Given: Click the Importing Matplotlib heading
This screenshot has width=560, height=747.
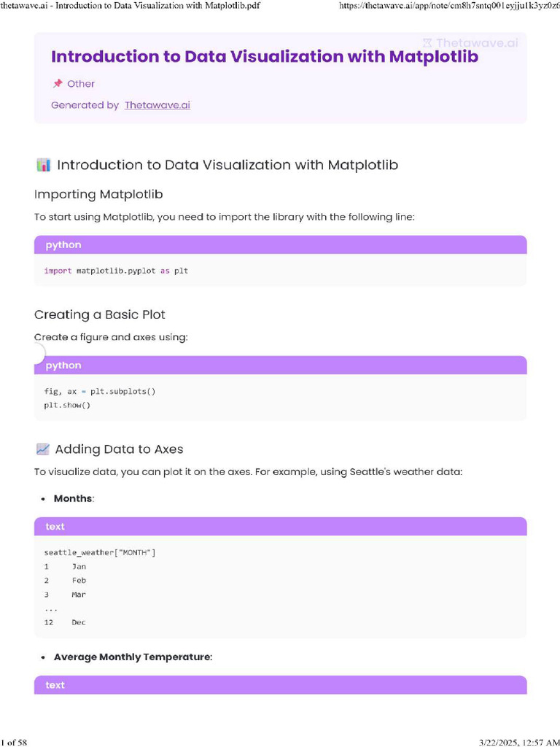Looking at the screenshot, I should click(x=98, y=194).
